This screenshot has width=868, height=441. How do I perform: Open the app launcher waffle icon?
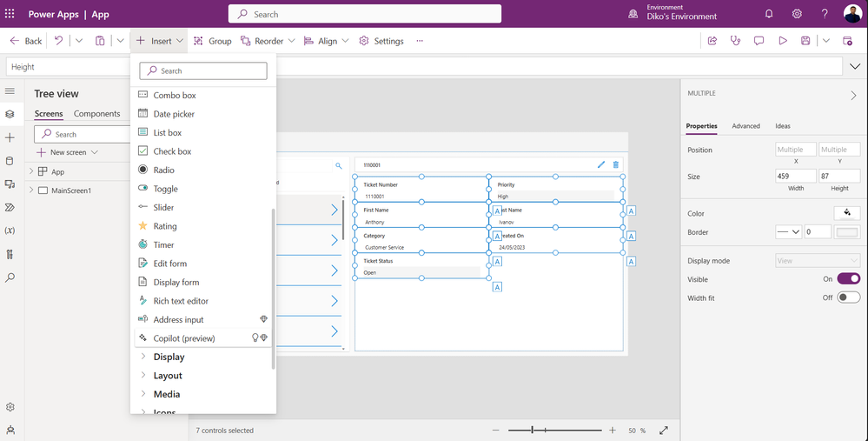pyautogui.click(x=10, y=14)
